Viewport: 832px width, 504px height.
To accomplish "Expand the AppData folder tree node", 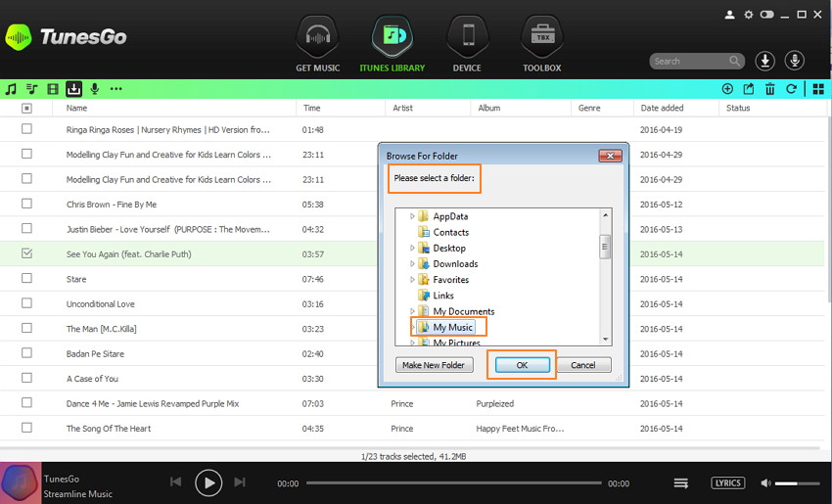I will [412, 216].
